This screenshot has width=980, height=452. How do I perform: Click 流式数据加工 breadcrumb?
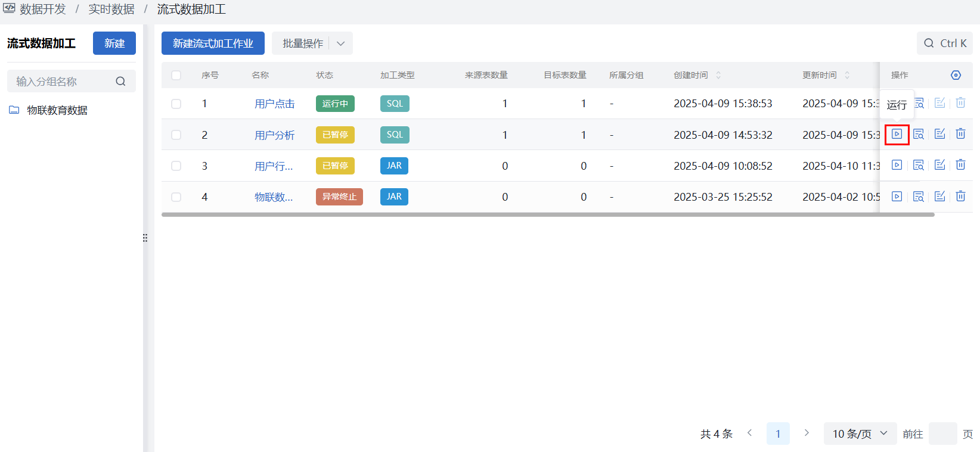[x=191, y=9]
